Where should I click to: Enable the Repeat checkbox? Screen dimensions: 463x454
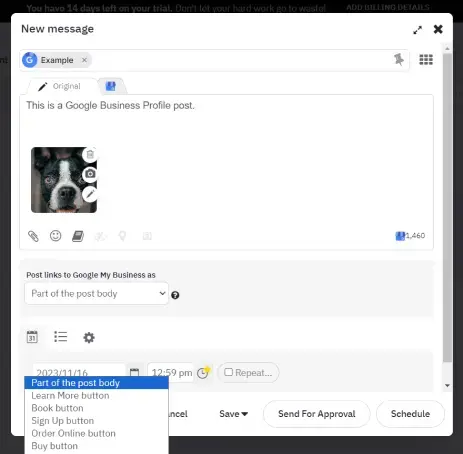pyautogui.click(x=228, y=372)
